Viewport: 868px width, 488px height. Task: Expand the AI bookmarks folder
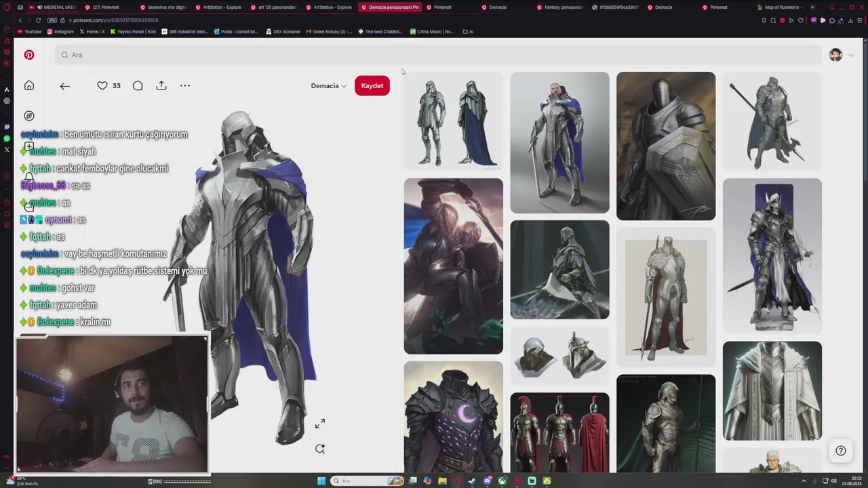tap(468, 32)
